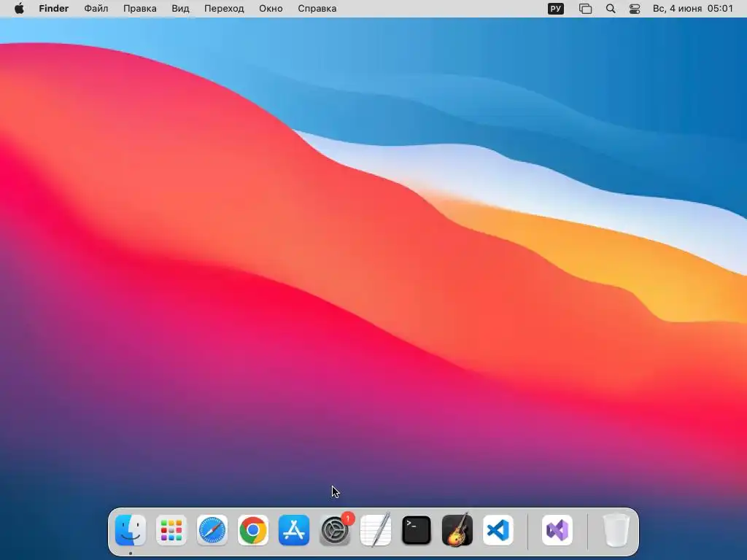This screenshot has height=560, width=747.
Task: Open the Finder application menu
Action: coord(54,9)
